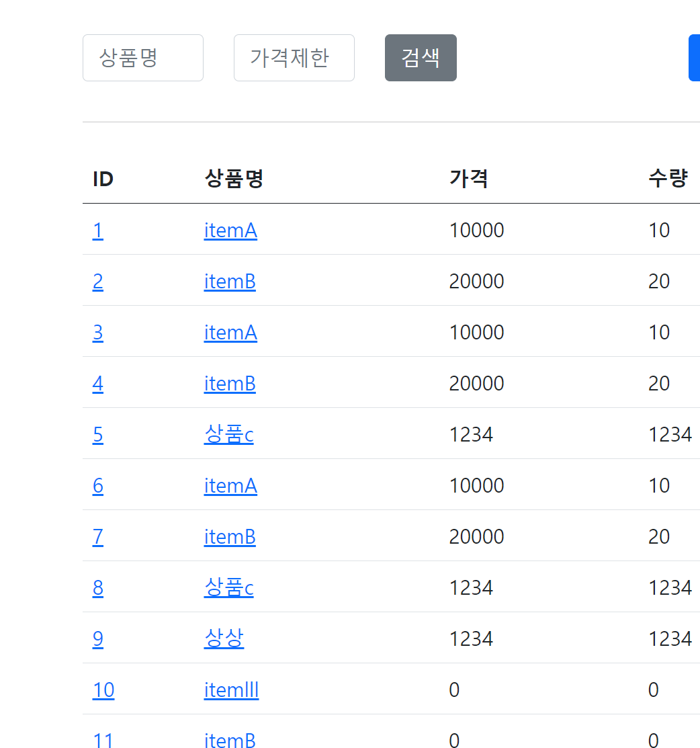700x748 pixels.
Task: Select quantity 20 in row 4
Action: pyautogui.click(x=660, y=384)
